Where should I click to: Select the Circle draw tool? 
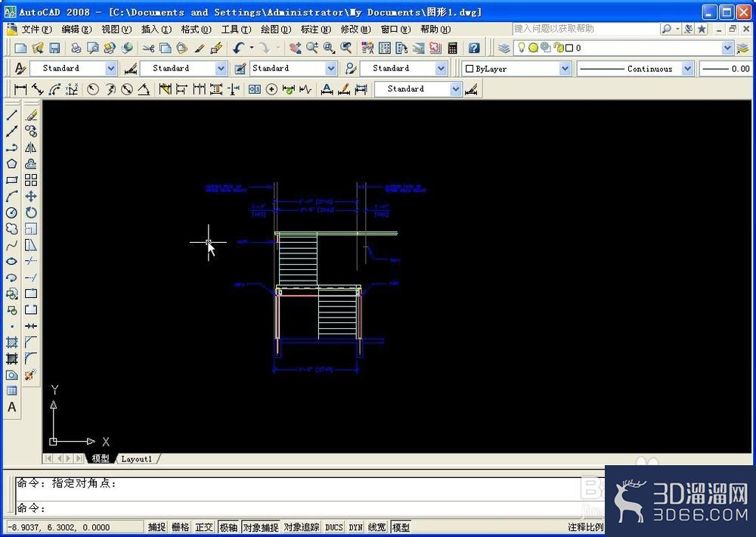tap(12, 213)
